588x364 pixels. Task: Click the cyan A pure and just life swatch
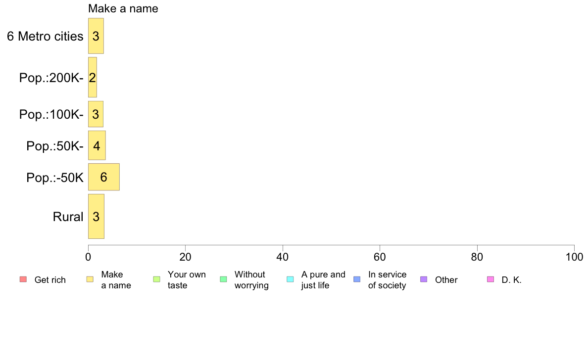point(290,279)
